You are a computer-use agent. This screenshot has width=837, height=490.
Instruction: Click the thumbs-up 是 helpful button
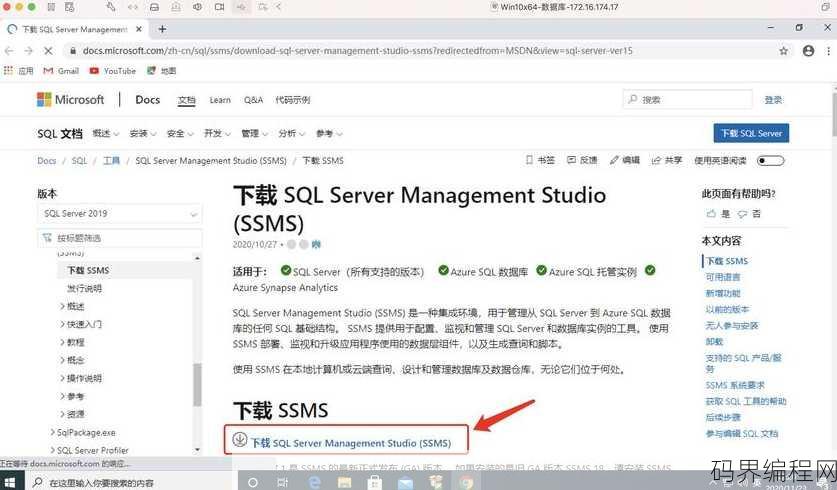pos(718,214)
